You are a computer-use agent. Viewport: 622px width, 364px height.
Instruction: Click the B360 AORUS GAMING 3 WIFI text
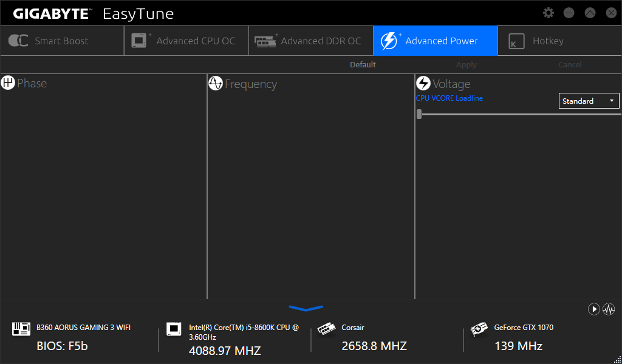point(83,328)
